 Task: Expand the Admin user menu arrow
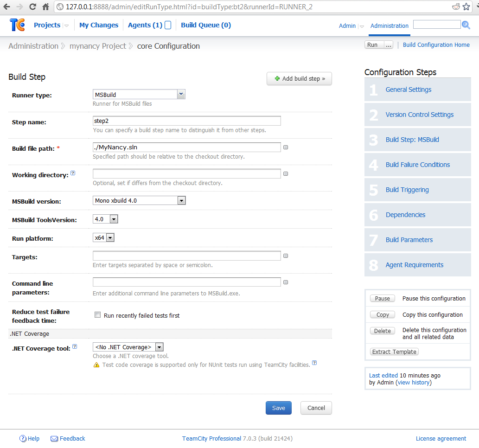(362, 26)
